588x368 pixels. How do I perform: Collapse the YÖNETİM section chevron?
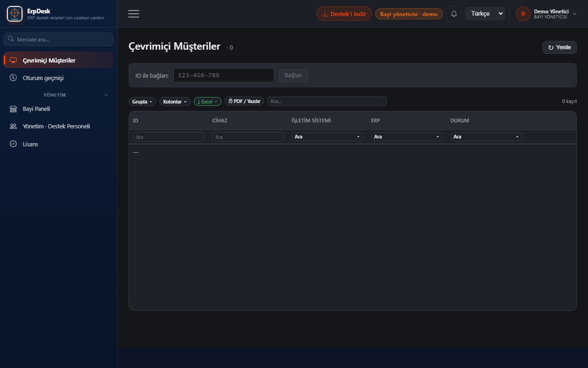tap(106, 95)
